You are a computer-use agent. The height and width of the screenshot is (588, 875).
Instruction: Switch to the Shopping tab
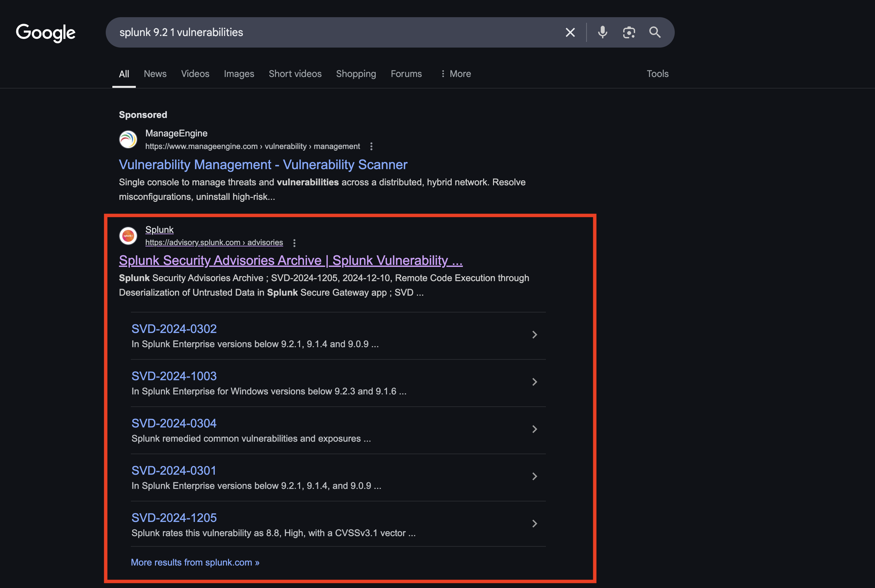pos(356,74)
